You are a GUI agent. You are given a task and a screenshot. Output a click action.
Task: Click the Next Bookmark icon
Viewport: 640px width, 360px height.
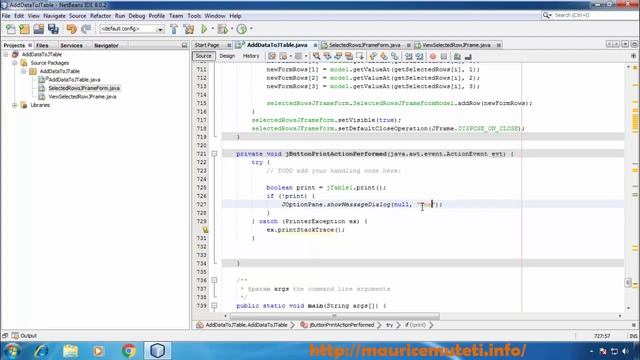tap(384, 56)
